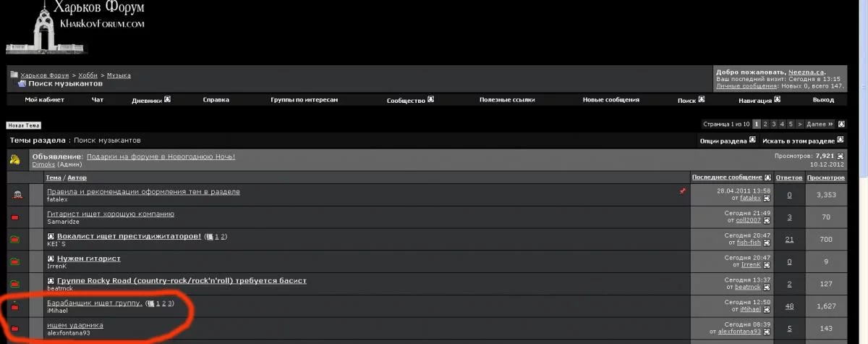Open the Музыка breadcrumb link
This screenshot has width=868, height=344.
point(119,75)
